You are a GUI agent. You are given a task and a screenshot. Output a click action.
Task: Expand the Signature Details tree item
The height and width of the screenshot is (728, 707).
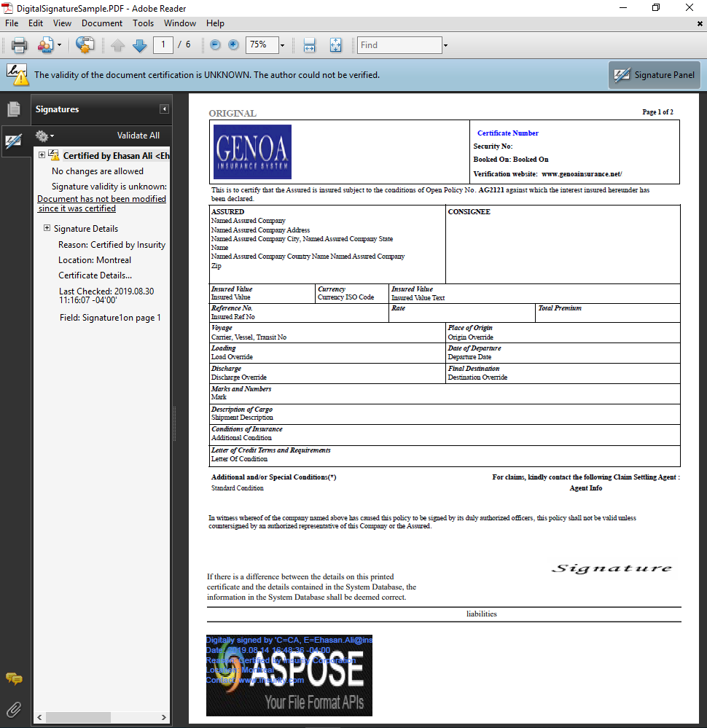(47, 228)
